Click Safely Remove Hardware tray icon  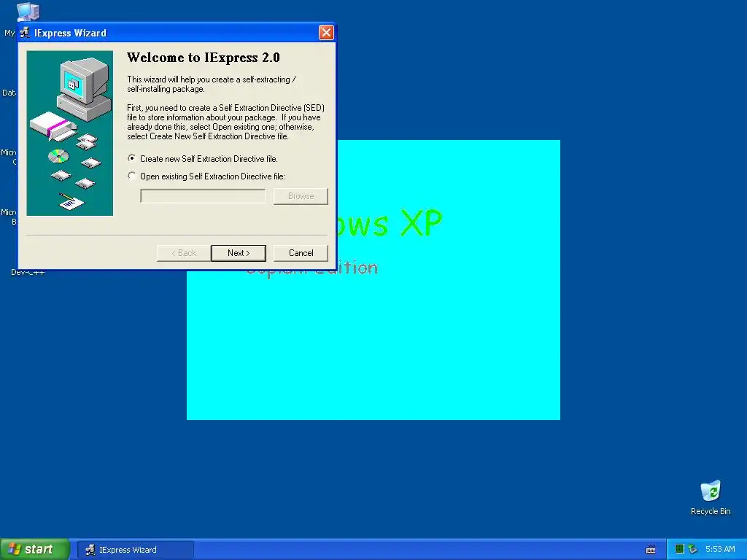click(692, 549)
